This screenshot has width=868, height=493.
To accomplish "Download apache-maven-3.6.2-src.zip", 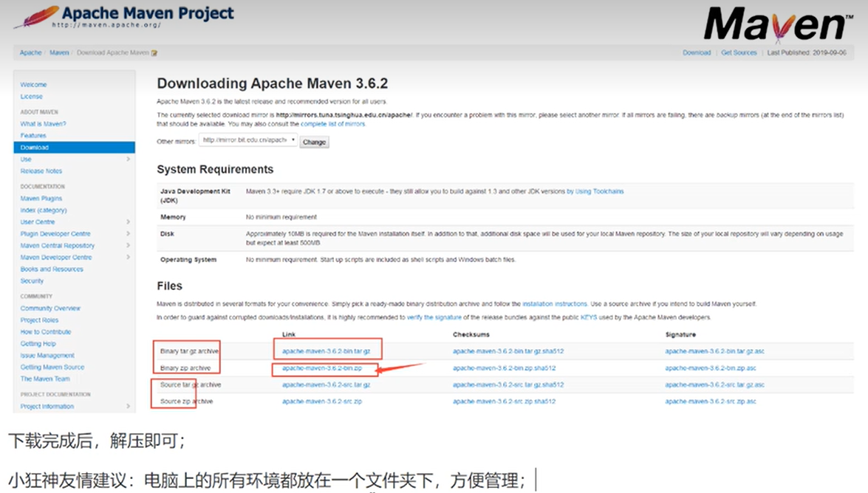I will 321,401.
